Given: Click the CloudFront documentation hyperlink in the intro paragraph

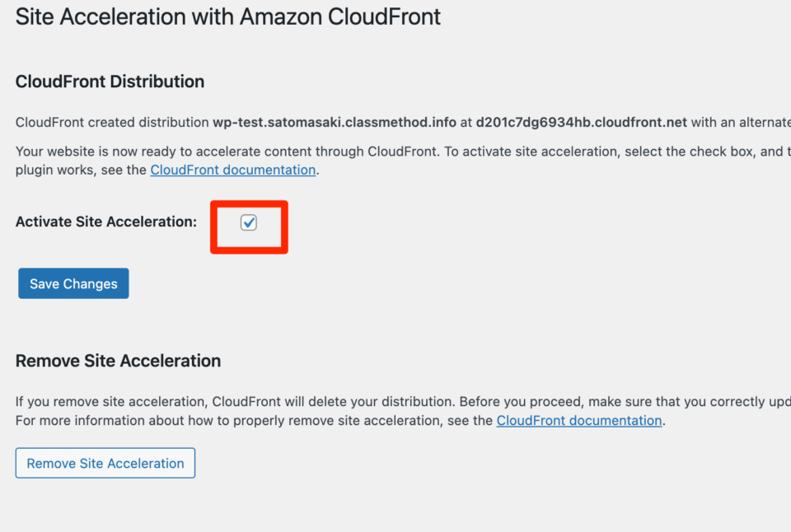Looking at the screenshot, I should coord(232,170).
